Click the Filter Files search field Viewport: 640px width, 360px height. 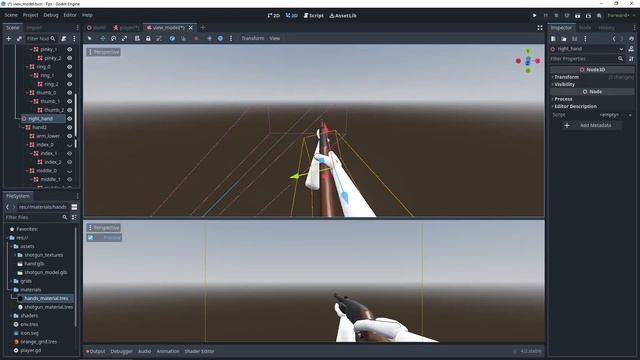coord(36,218)
